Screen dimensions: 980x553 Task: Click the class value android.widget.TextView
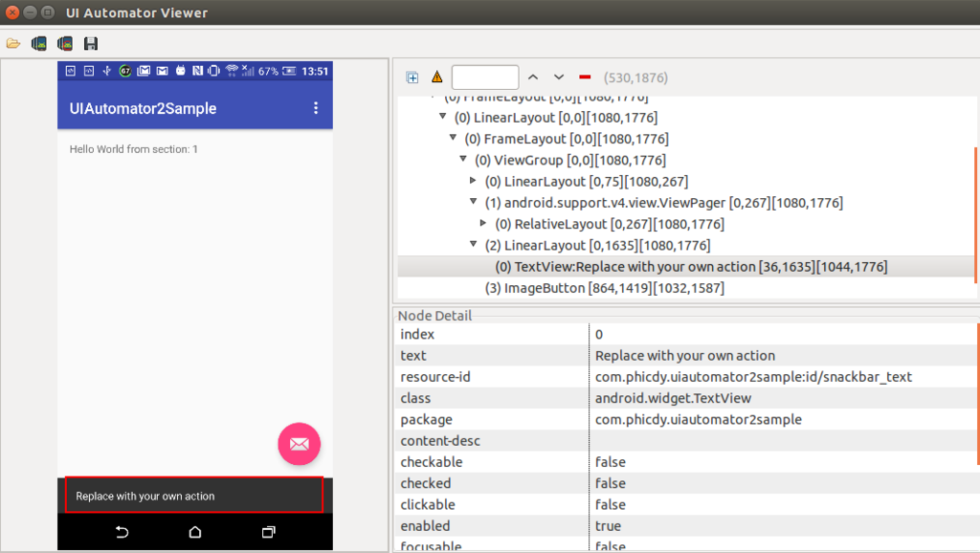(673, 398)
